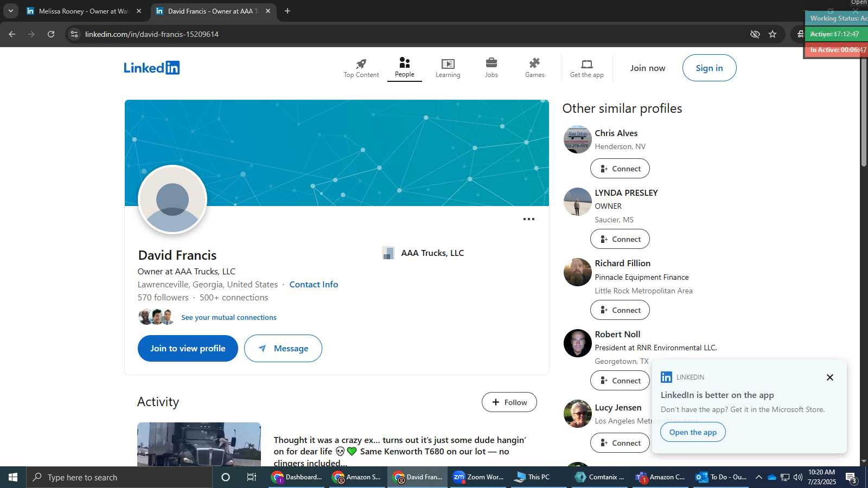
Task: Open Lucy Jensen profile name
Action: pos(618,407)
